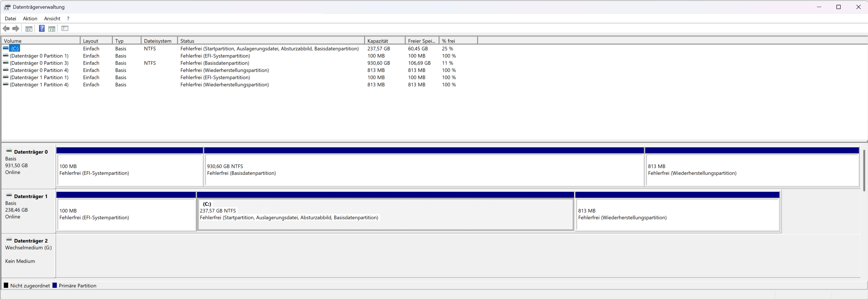Click the NTFS cell in the (C:) row
Screen dimensions: 868x299
150,49
